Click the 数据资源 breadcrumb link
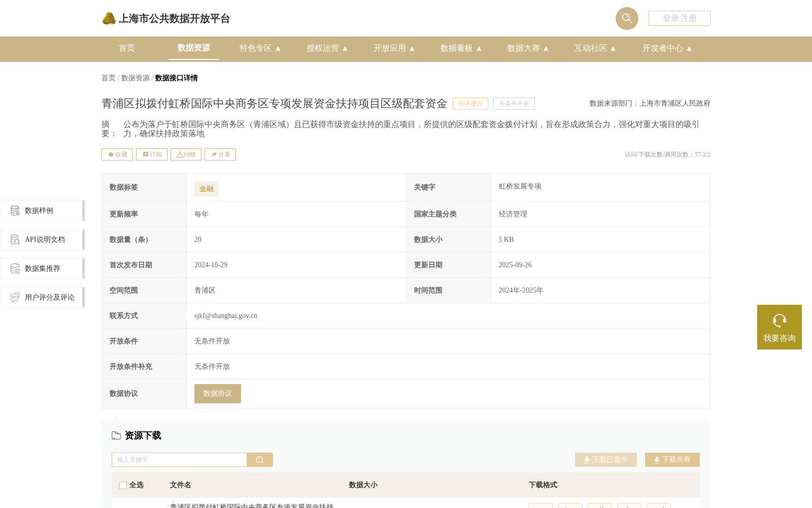The width and height of the screenshot is (812, 508). (136, 78)
